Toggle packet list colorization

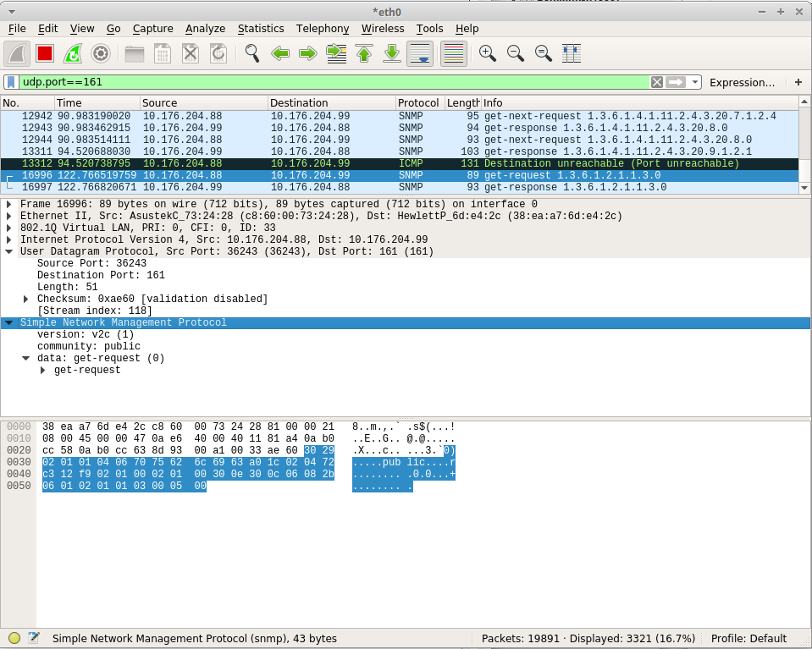click(454, 53)
